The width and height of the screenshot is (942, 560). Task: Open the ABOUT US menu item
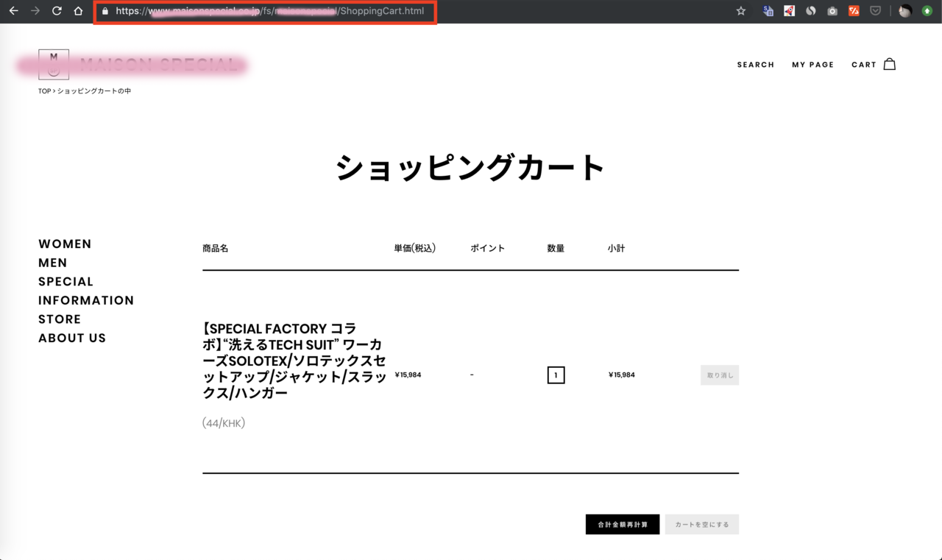click(72, 338)
